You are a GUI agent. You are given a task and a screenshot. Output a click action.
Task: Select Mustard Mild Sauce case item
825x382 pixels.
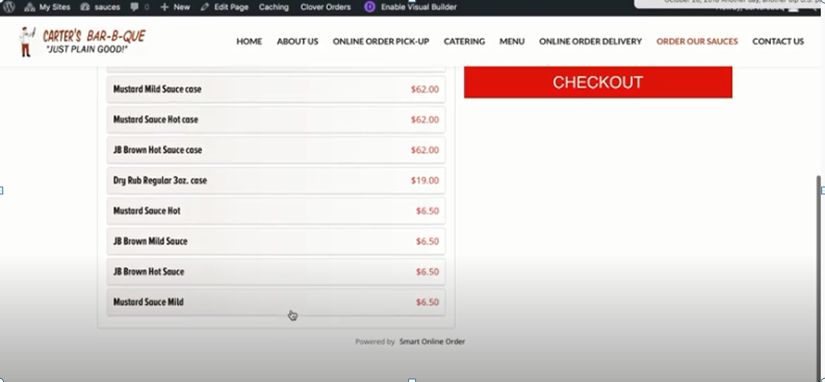coord(276,89)
